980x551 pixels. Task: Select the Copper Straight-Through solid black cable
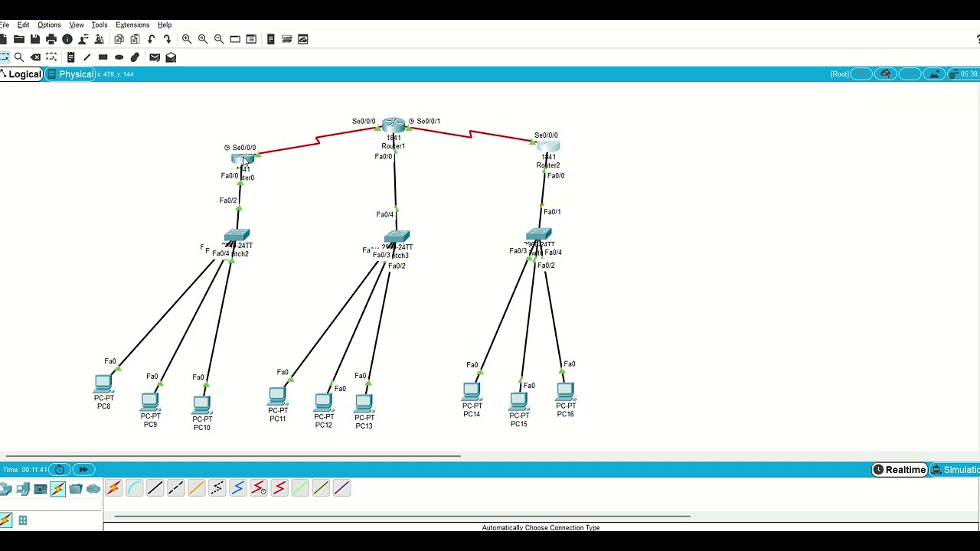pos(155,488)
